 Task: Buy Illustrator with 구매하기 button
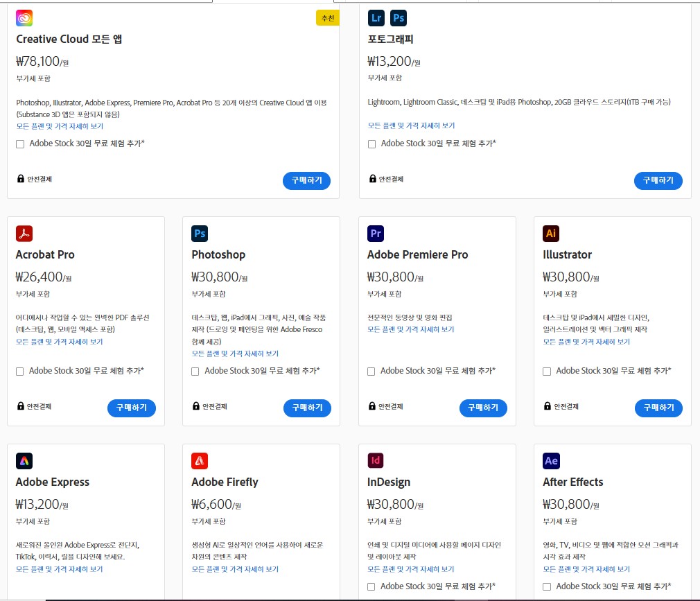[x=658, y=408]
